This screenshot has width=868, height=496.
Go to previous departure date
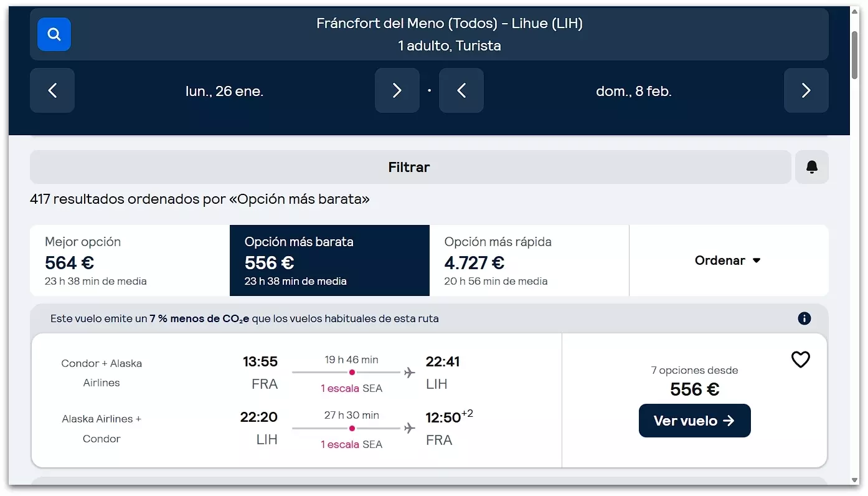[52, 91]
